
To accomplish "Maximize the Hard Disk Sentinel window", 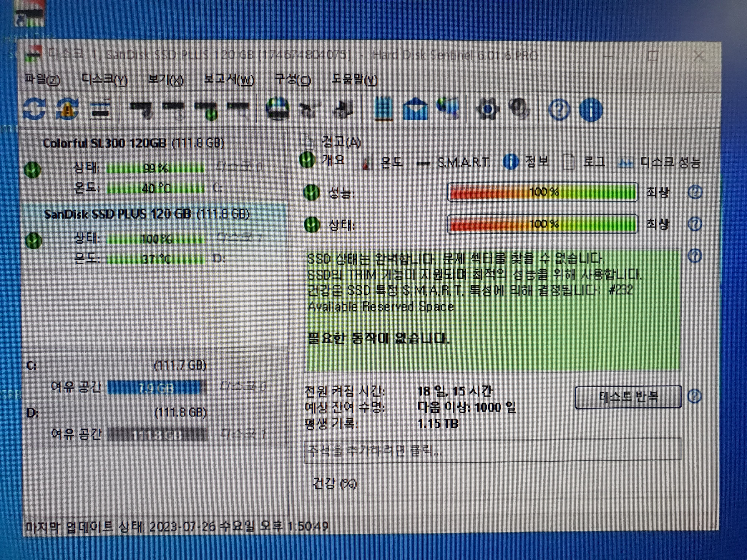I will [x=653, y=56].
